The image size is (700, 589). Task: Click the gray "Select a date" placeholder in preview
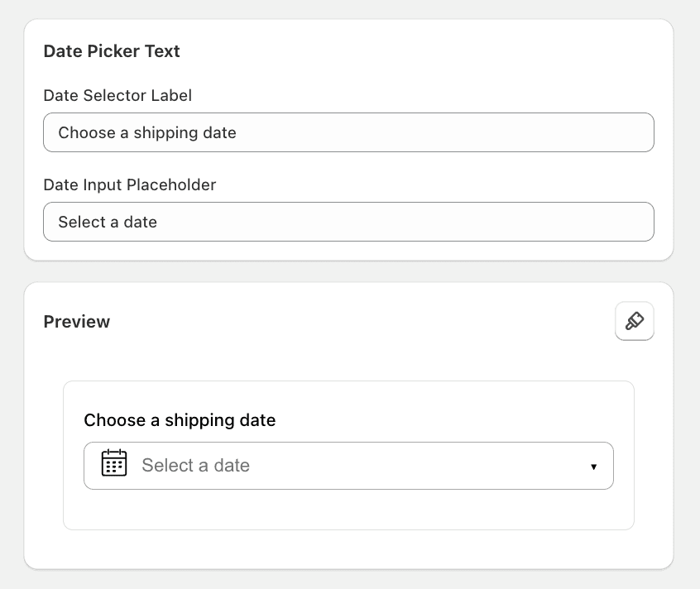pyautogui.click(x=195, y=466)
